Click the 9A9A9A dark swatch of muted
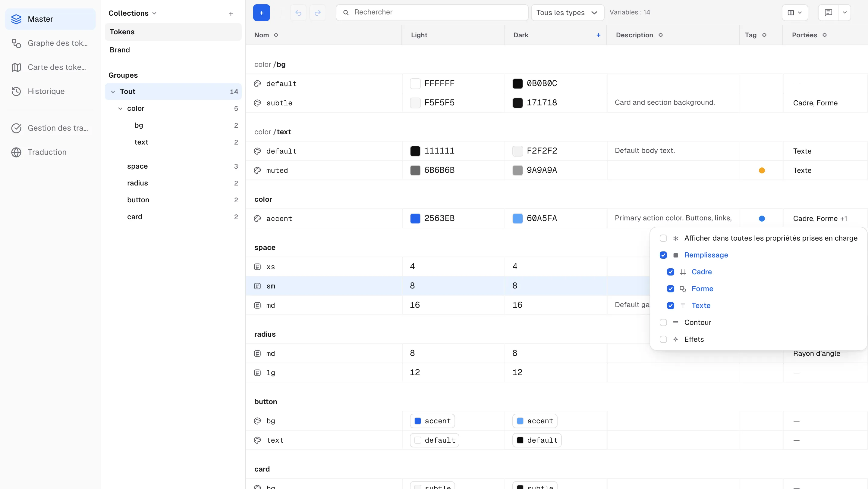 517,170
